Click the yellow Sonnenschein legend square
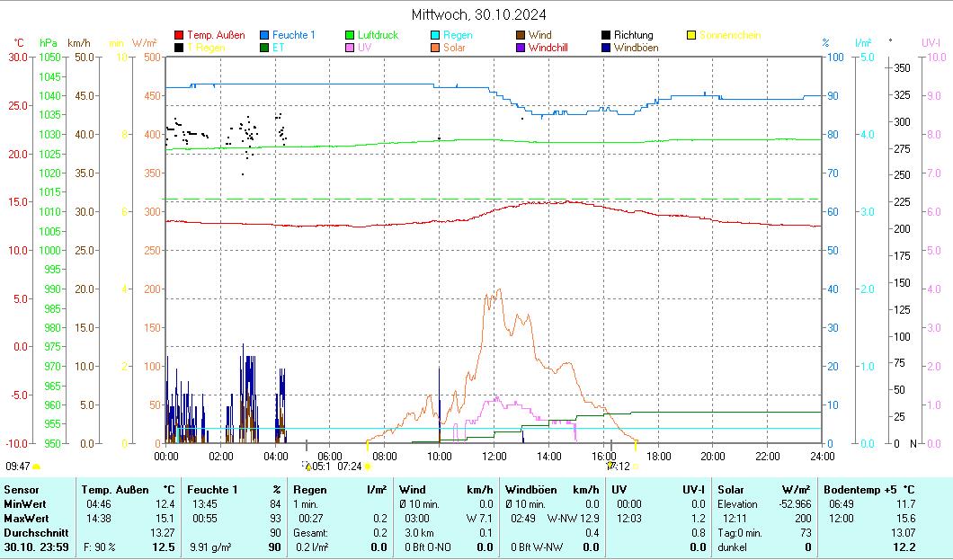Screen dimensions: 953x560 tap(692, 35)
